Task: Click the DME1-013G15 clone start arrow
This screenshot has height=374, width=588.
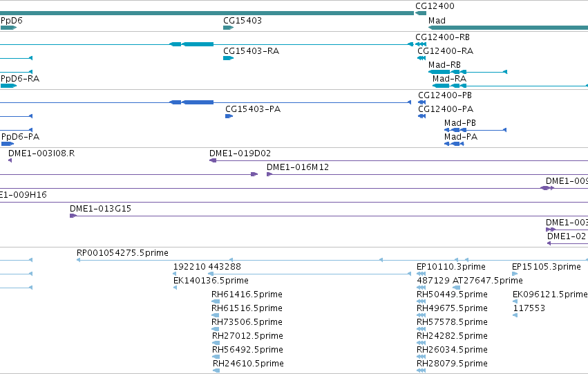Action: tap(73, 216)
